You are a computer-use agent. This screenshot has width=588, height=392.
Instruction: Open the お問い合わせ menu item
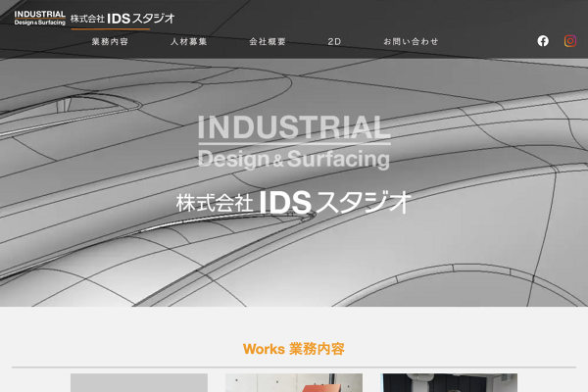pyautogui.click(x=411, y=41)
